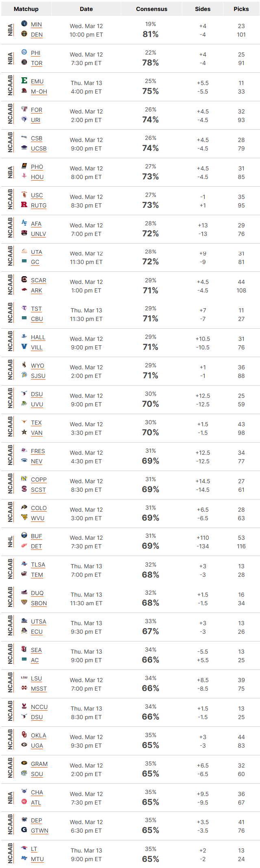Open the BUF team link
Screen dimensions: 260x868
click(37, 536)
